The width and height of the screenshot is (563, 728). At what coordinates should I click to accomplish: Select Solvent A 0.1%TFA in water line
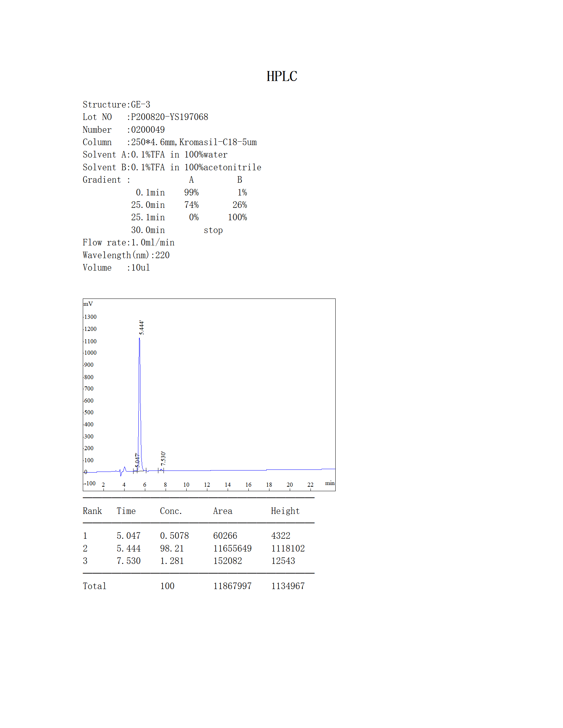coord(155,154)
